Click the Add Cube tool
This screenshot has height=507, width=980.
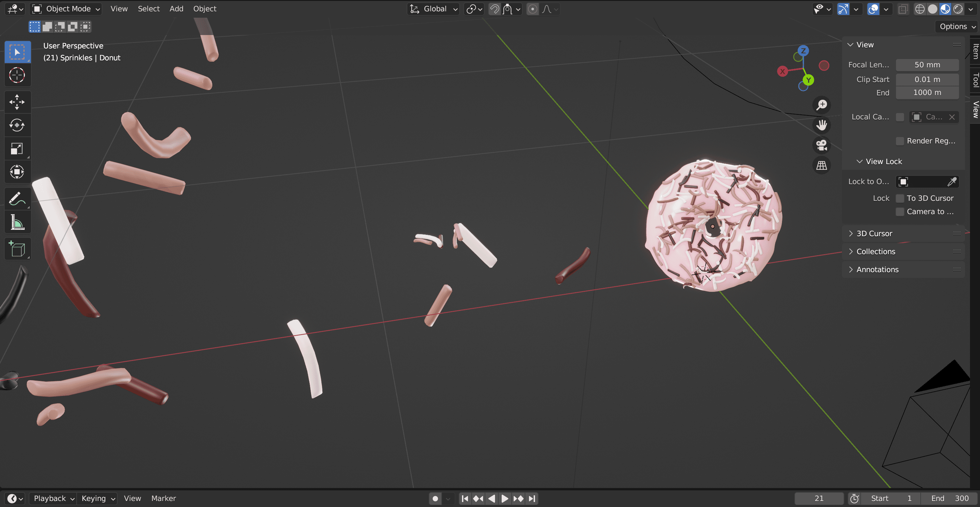click(17, 249)
